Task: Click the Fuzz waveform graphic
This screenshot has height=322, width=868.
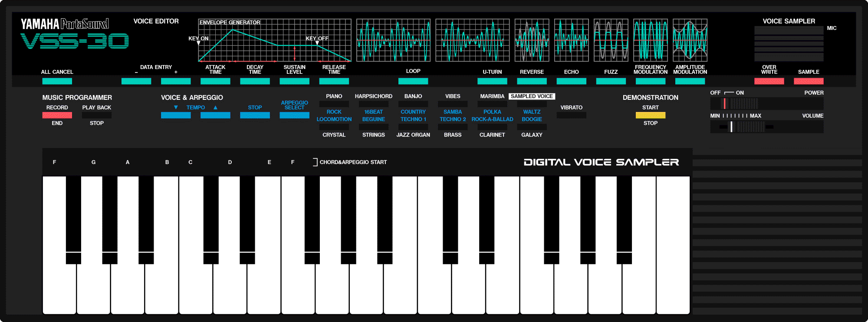Action: point(611,40)
